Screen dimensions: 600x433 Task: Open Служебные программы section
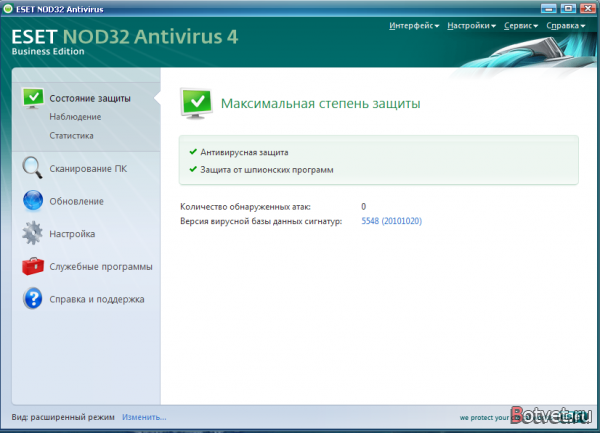pyautogui.click(x=101, y=267)
